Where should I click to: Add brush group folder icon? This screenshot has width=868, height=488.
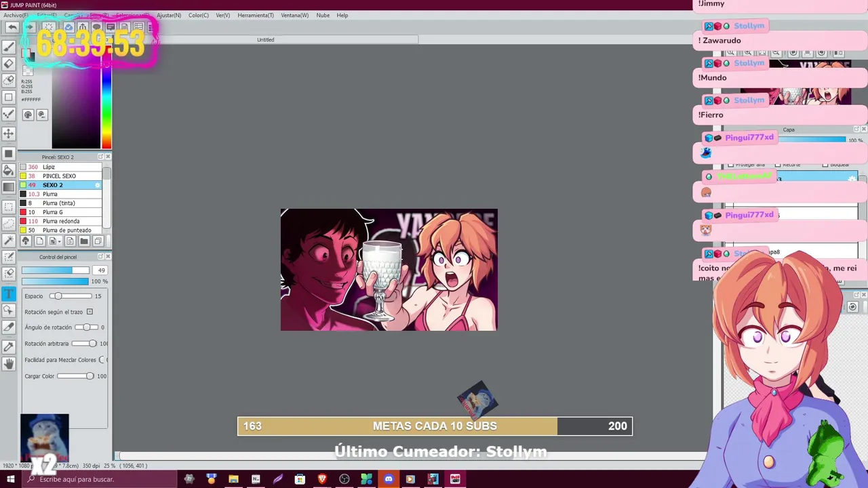tap(84, 241)
